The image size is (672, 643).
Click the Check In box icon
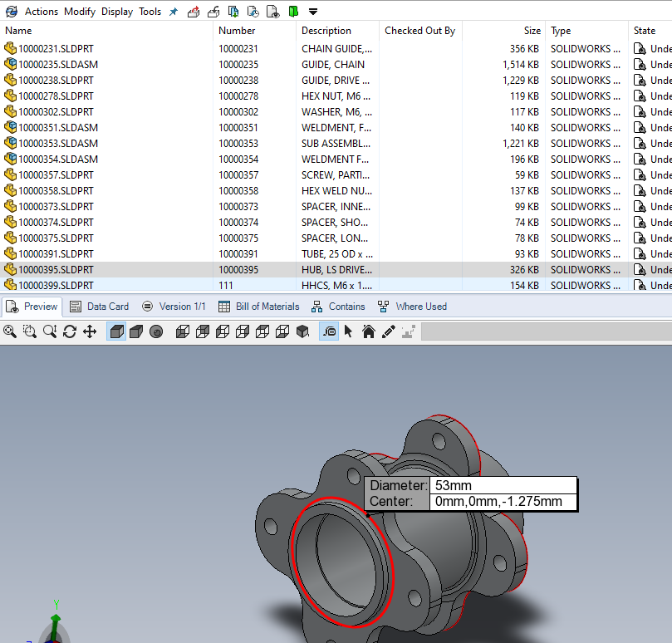213,12
